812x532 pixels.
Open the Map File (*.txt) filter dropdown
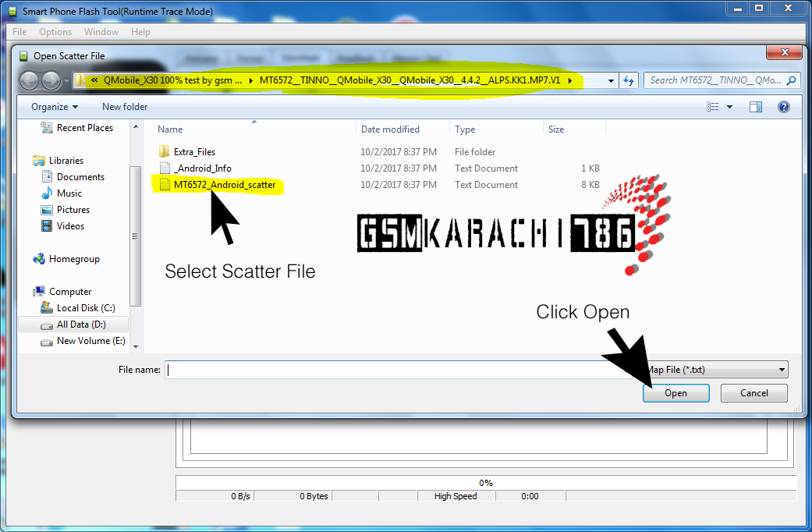(782, 370)
